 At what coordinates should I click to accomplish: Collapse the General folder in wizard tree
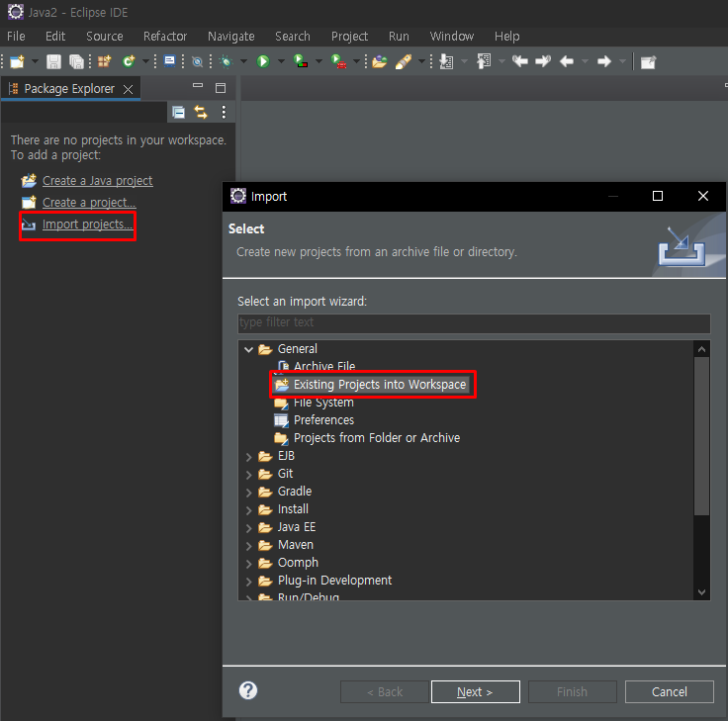249,349
